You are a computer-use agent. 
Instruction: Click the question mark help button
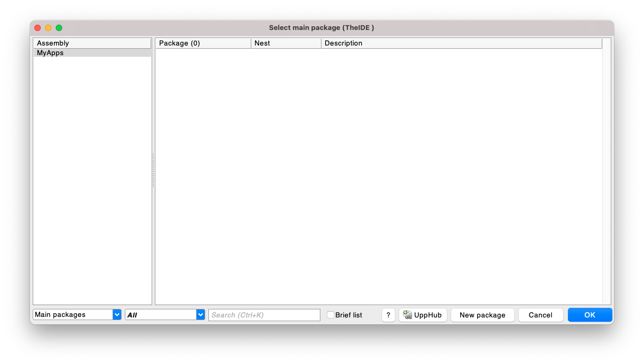(388, 315)
